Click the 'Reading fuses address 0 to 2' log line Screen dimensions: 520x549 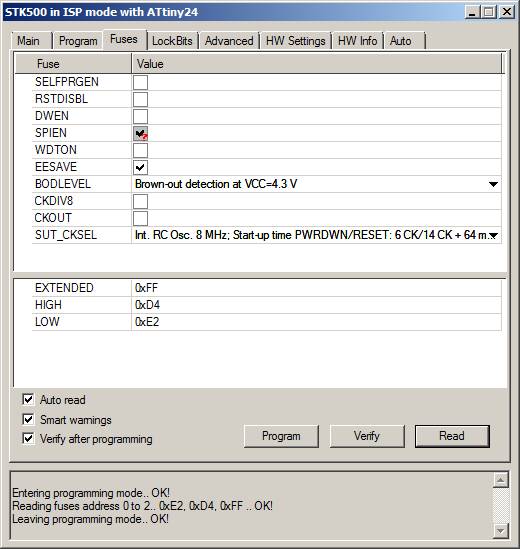(142, 506)
